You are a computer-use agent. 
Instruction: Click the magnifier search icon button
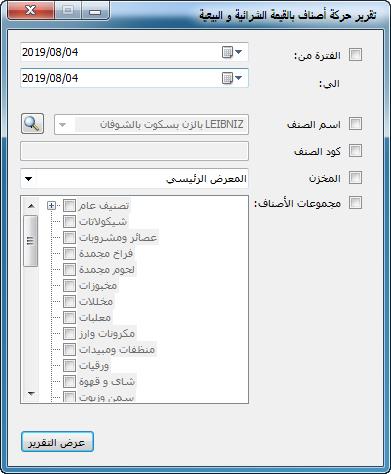click(x=32, y=124)
